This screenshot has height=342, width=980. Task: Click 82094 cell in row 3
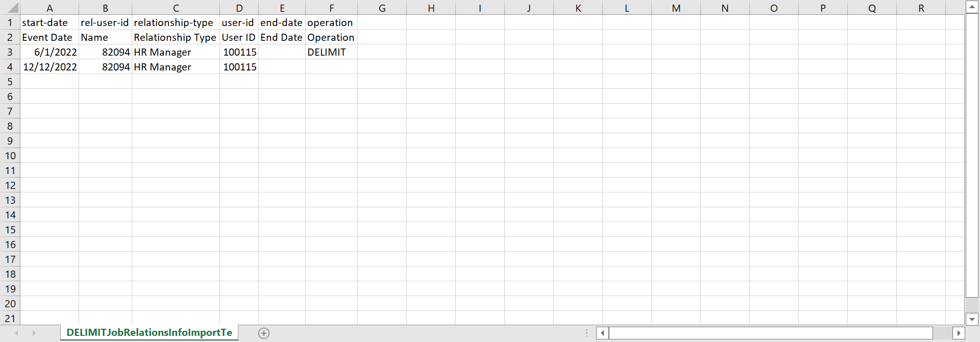click(105, 52)
